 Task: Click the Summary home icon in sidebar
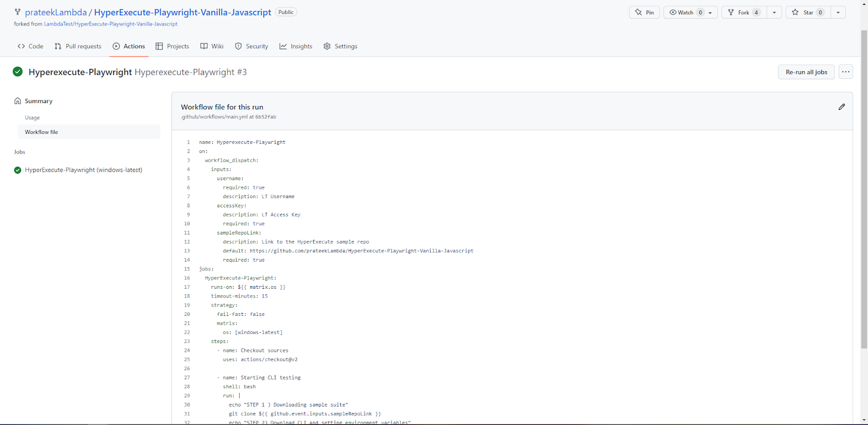click(18, 101)
